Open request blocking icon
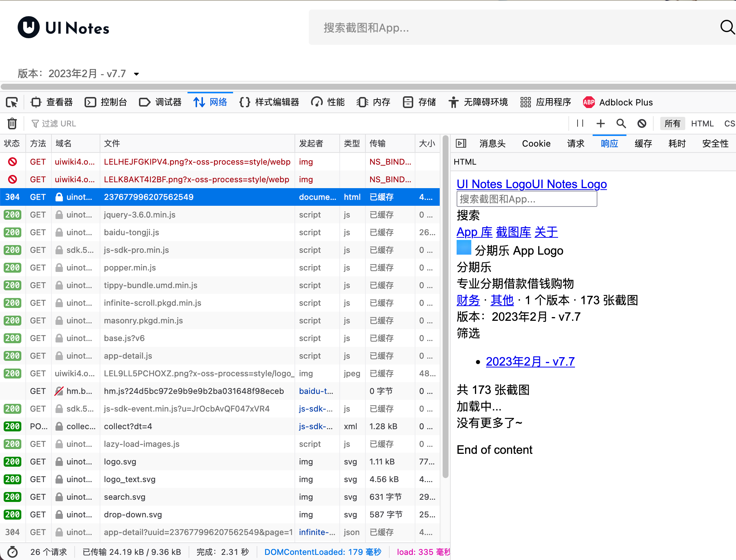Viewport: 736px width, 560px height. click(x=642, y=123)
